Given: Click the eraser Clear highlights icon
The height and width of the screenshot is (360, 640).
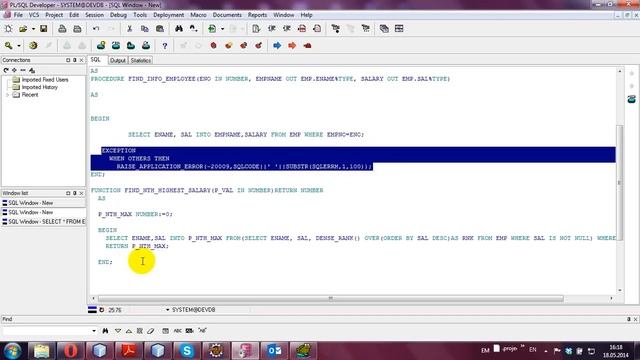Looking at the screenshot, I should click(151, 331).
